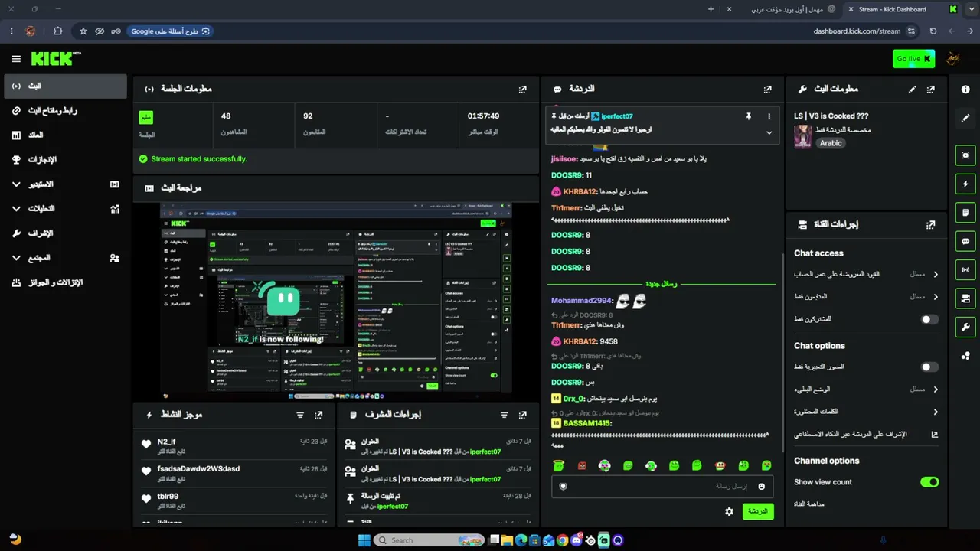The width and height of the screenshot is (980, 551).
Task: Pop out the موجز النشاط panel
Action: point(319,415)
